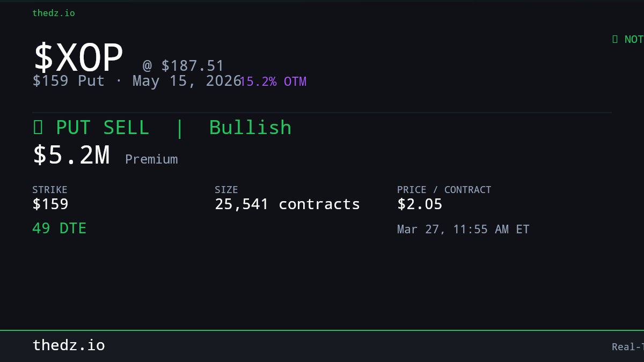Click the icon before PUT SELL
Image resolution: width=644 pixels, height=362 pixels.
click(x=38, y=128)
